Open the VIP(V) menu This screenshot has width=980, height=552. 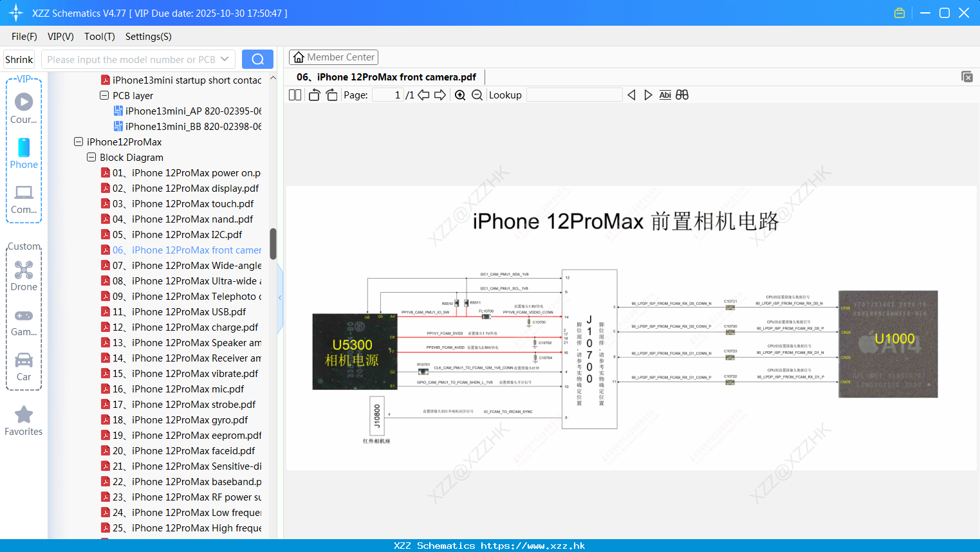point(60,37)
